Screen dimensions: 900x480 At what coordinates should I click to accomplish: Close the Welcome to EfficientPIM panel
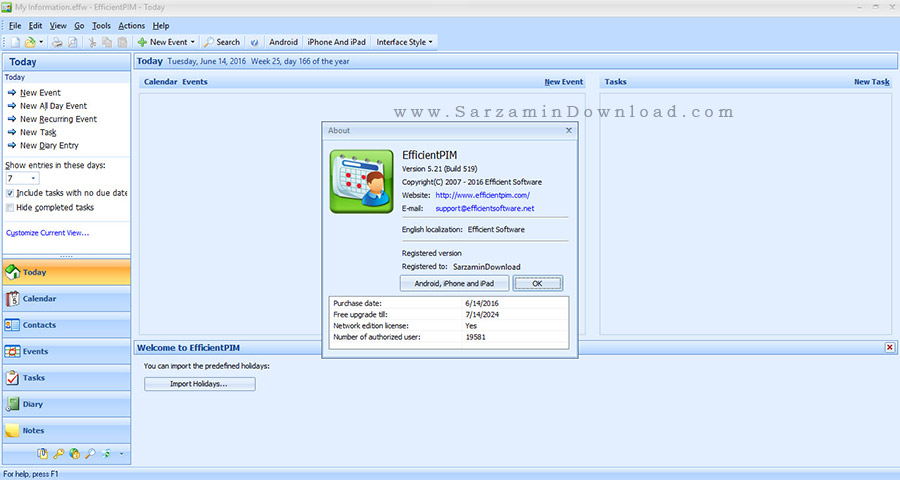[x=890, y=347]
